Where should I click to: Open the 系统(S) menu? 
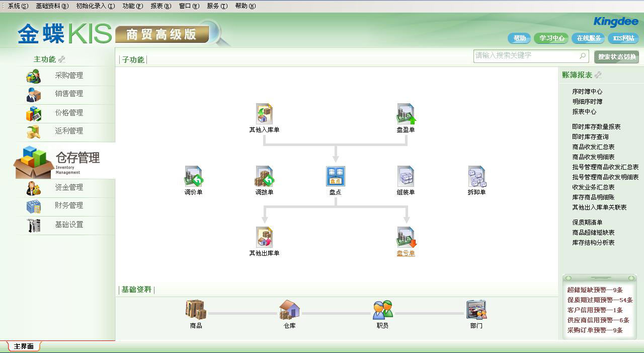[18, 6]
